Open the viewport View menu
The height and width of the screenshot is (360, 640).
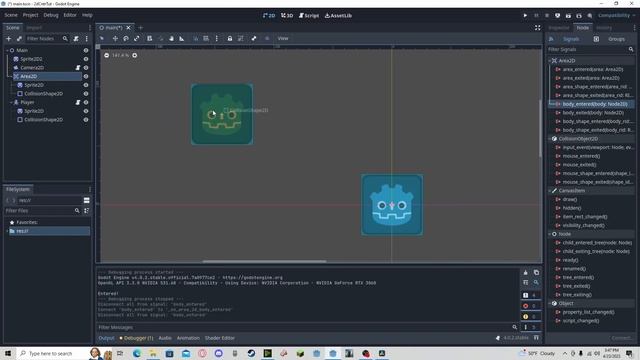283,38
